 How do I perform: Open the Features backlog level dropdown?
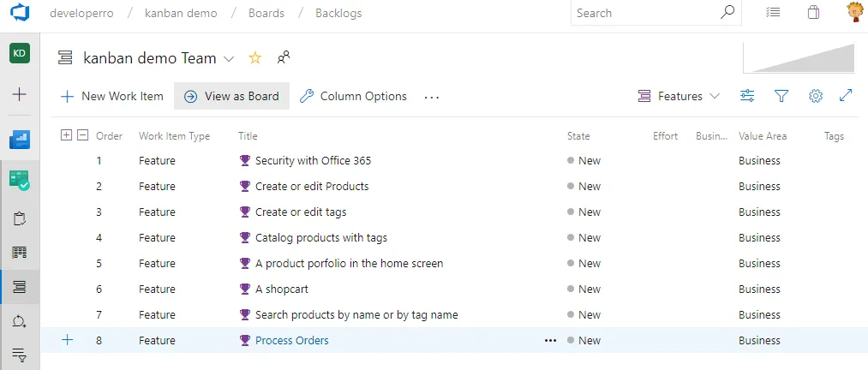tap(679, 96)
